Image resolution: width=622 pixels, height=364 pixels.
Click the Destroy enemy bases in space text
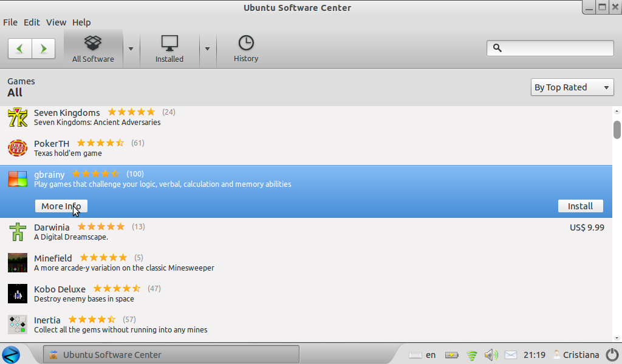(x=84, y=299)
